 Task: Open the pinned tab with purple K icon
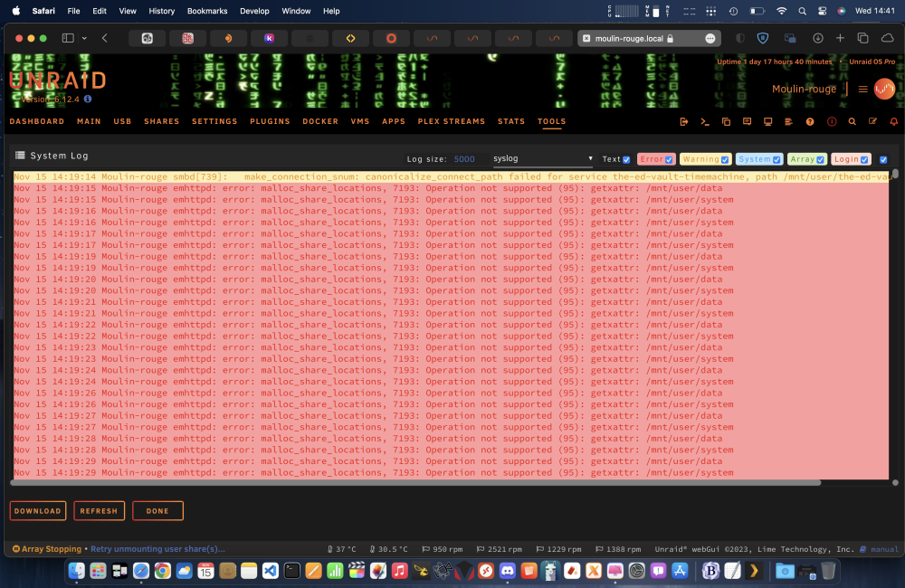tap(269, 38)
